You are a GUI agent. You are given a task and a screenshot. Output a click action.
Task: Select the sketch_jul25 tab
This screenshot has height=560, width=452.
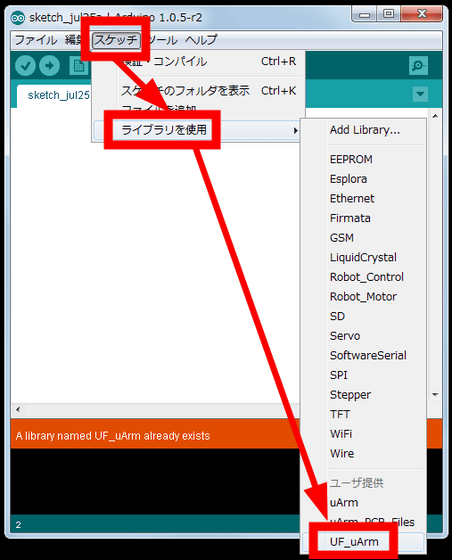[59, 95]
